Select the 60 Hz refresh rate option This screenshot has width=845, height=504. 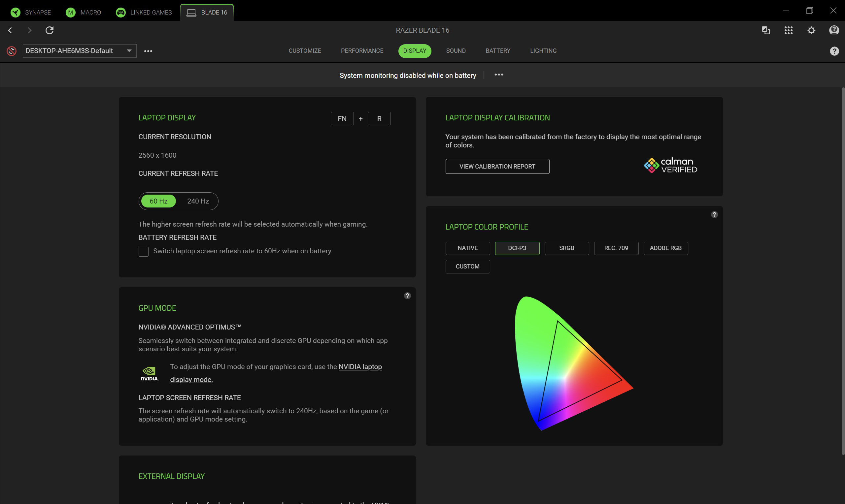click(x=158, y=201)
